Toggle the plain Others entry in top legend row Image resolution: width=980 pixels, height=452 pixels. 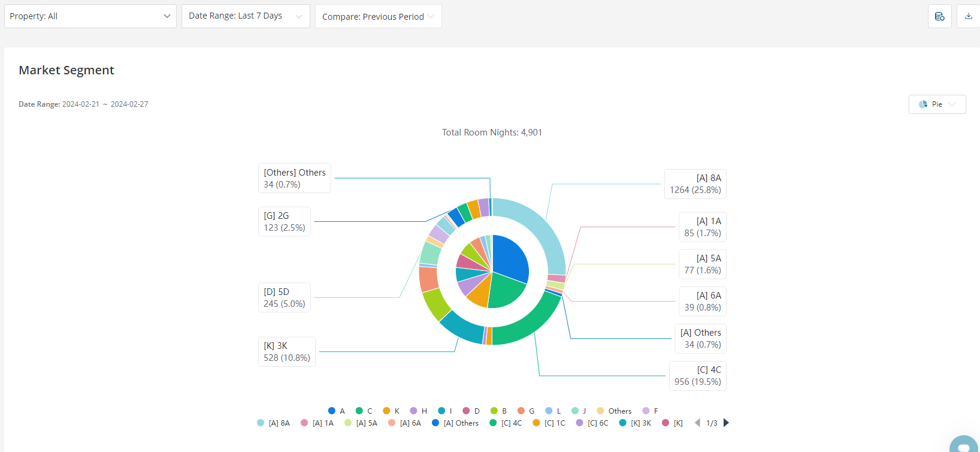[x=614, y=411]
